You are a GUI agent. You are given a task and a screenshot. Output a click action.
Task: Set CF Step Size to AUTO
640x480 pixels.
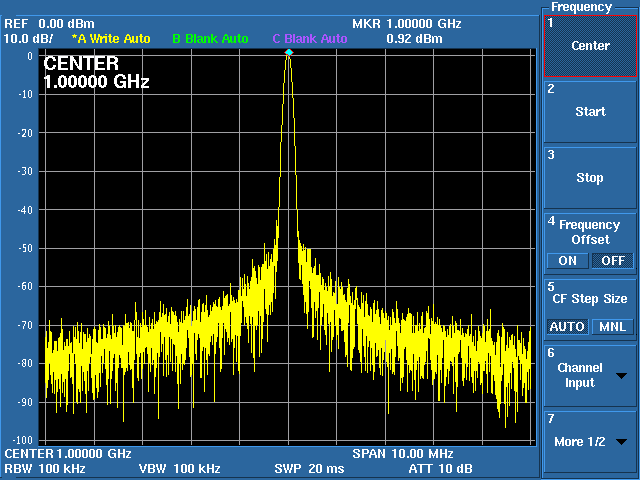tap(567, 327)
